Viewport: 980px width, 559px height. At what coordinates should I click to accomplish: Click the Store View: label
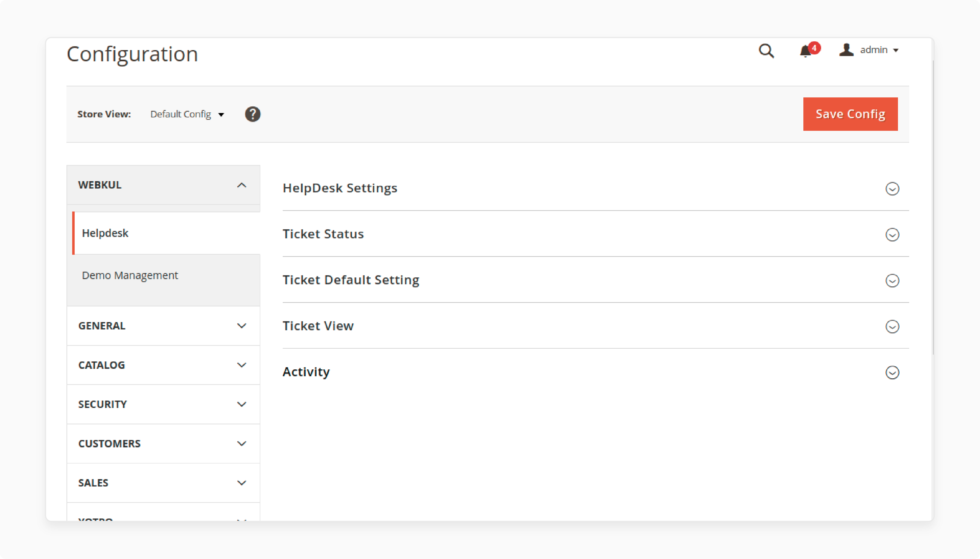[104, 114]
